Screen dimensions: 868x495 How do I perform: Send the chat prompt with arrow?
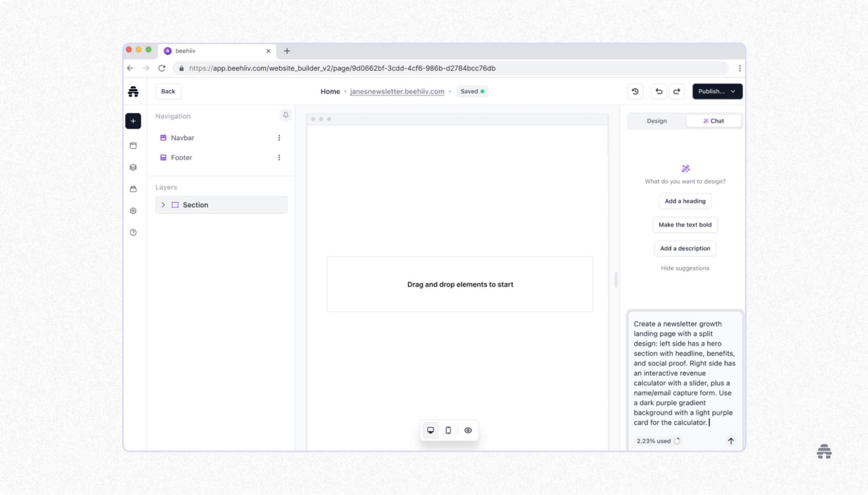[x=731, y=441]
